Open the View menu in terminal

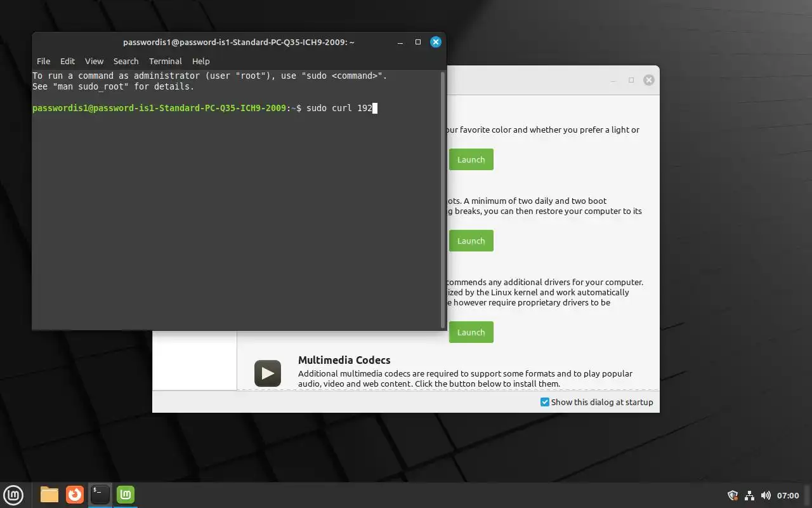(94, 61)
